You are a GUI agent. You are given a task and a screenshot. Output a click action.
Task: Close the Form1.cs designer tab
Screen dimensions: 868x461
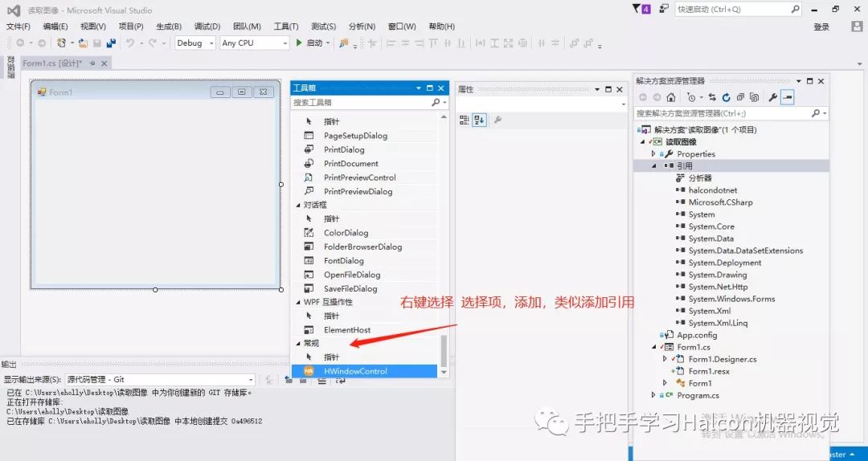pyautogui.click(x=104, y=63)
